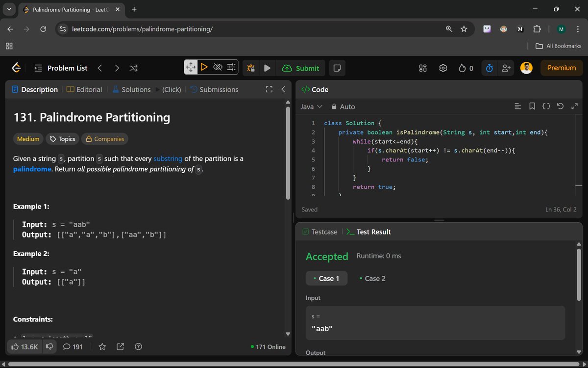Open Problem List panel
This screenshot has width=588, height=368.
point(61,68)
